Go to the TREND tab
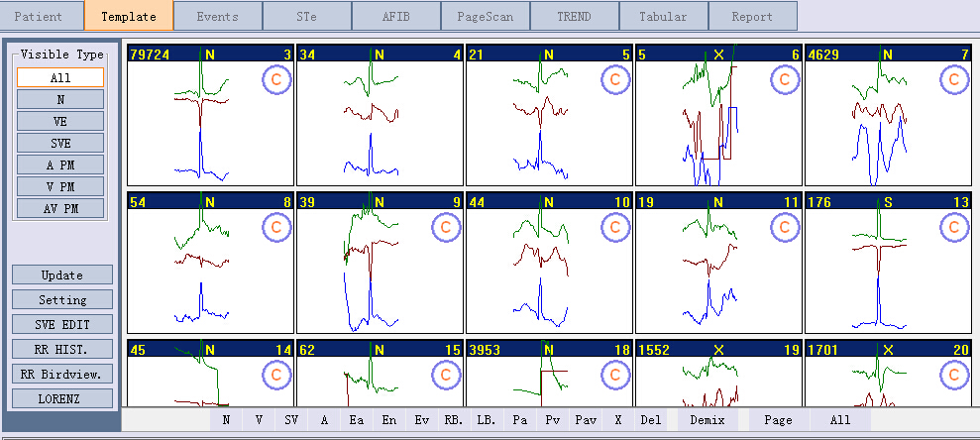Viewport: 980px width, 440px height. pyautogui.click(x=575, y=16)
